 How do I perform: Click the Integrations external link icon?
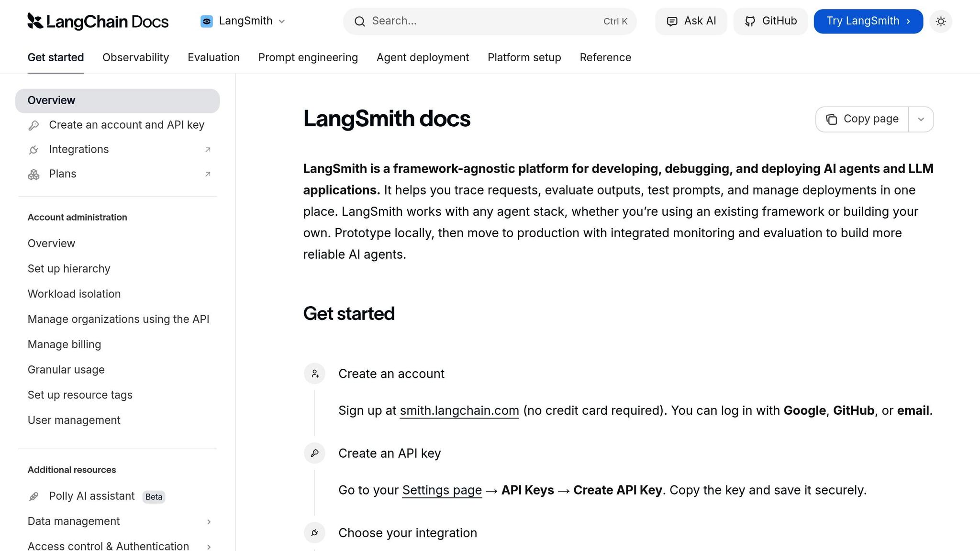point(207,149)
